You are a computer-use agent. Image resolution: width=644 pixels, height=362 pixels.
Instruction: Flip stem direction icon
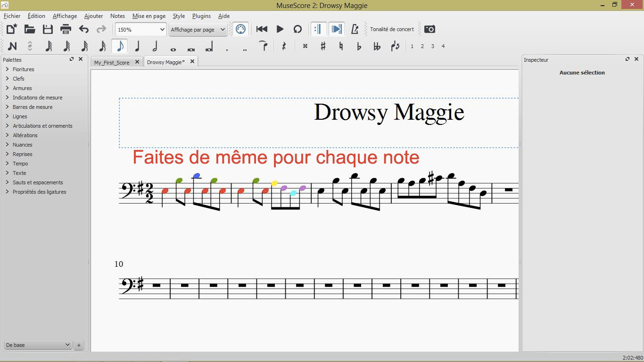[x=395, y=46]
